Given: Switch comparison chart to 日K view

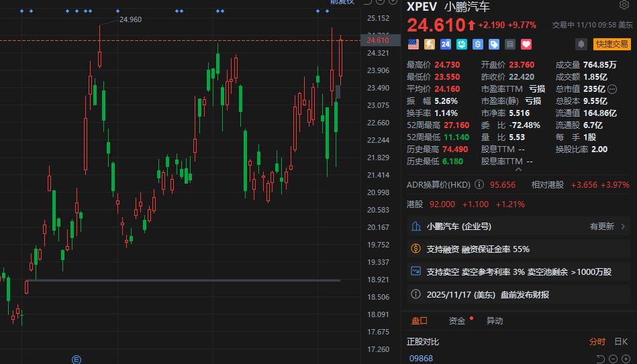Looking at the screenshot, I should pos(621,342).
